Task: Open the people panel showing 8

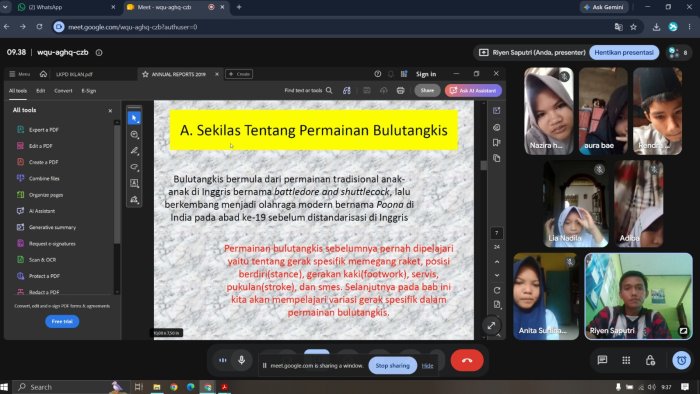Action: (x=678, y=53)
